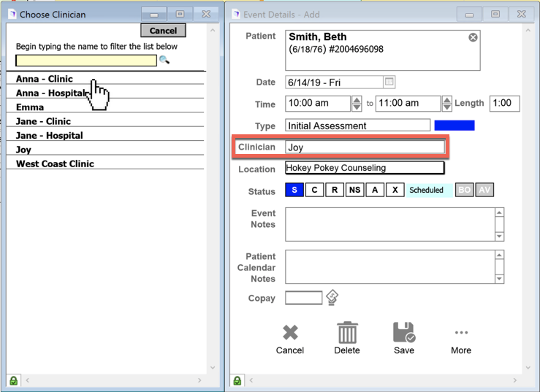Click the Save disk icon
The width and height of the screenshot is (540, 392).
[x=404, y=333]
